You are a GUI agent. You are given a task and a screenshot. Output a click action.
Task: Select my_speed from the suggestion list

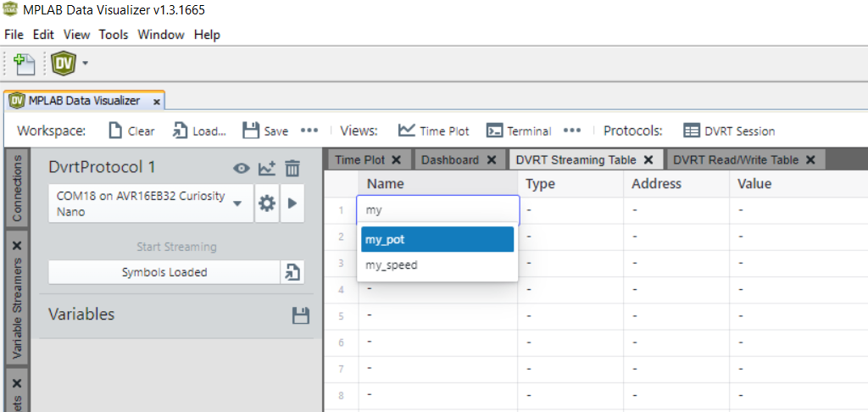(437, 265)
